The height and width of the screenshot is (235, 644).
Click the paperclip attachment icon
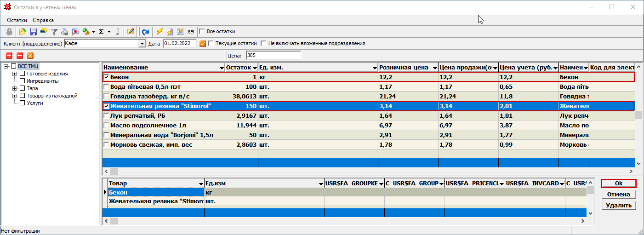click(118, 32)
